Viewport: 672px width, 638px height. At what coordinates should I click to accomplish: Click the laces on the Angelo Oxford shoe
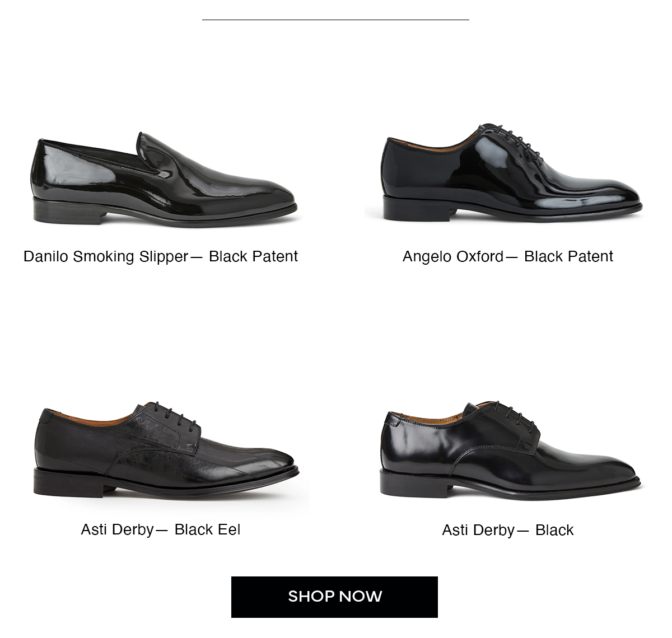[x=514, y=140]
